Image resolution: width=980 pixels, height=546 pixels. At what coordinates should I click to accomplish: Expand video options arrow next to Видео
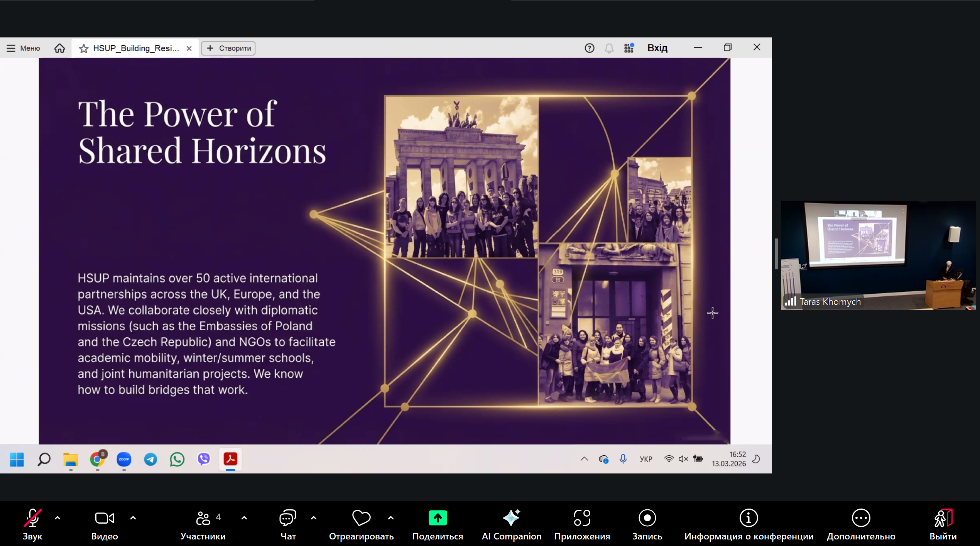(133, 518)
